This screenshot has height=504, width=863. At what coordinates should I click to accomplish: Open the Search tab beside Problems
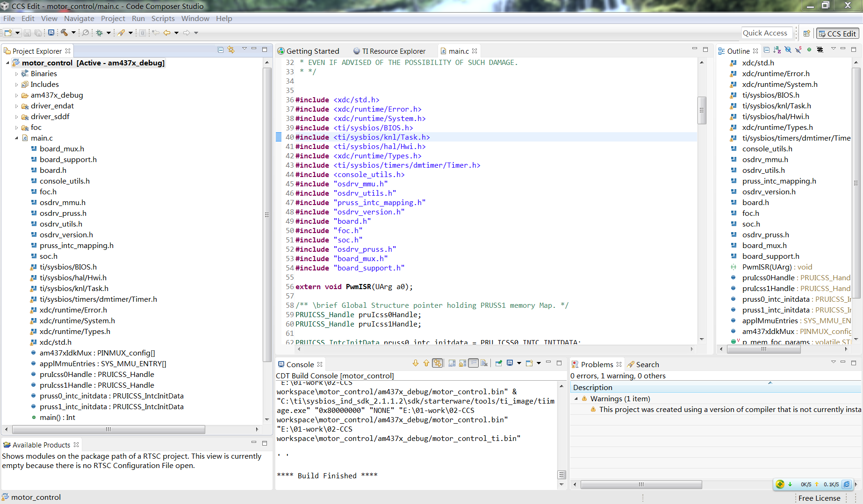tap(647, 364)
